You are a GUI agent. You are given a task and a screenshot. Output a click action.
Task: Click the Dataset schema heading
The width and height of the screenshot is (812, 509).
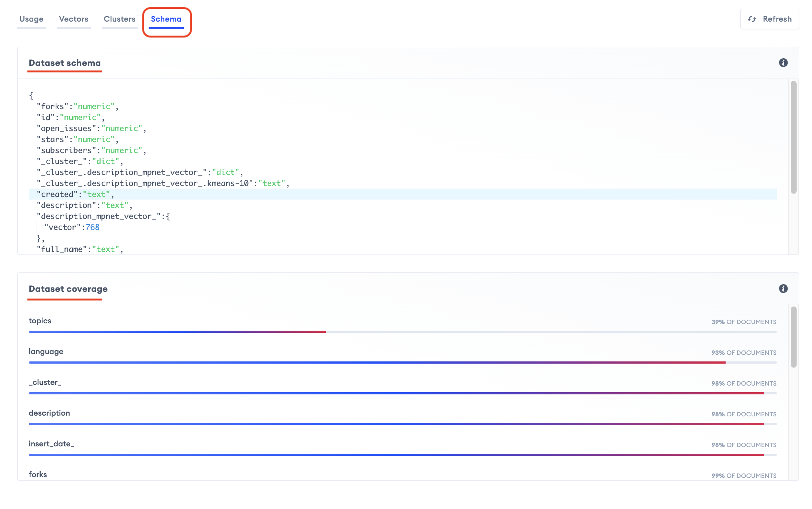65,63
